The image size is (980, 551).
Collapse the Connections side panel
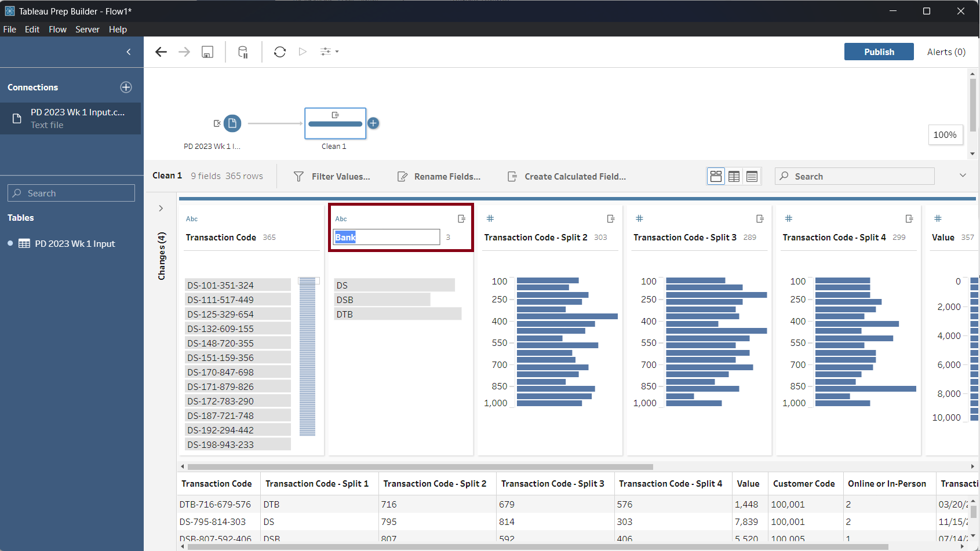[x=129, y=52]
